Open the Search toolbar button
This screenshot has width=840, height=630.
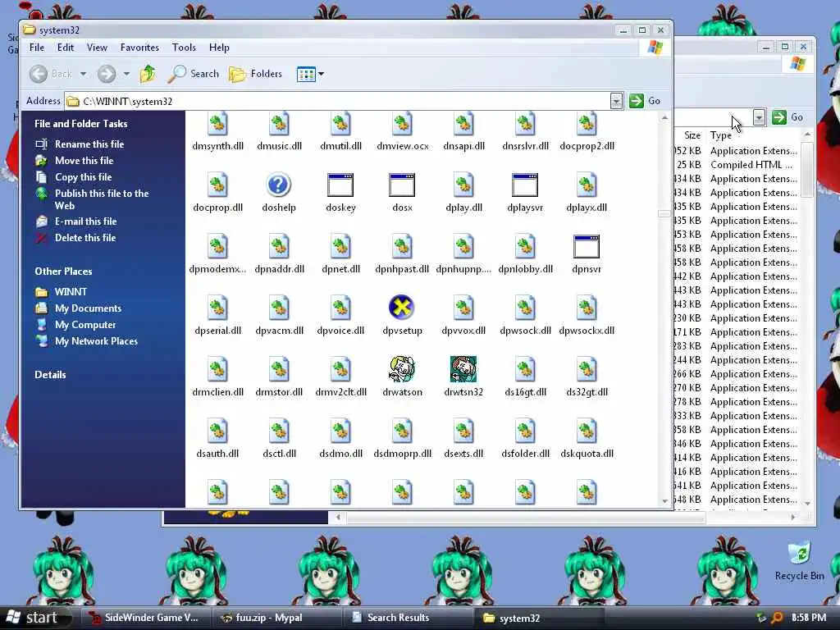(x=194, y=74)
